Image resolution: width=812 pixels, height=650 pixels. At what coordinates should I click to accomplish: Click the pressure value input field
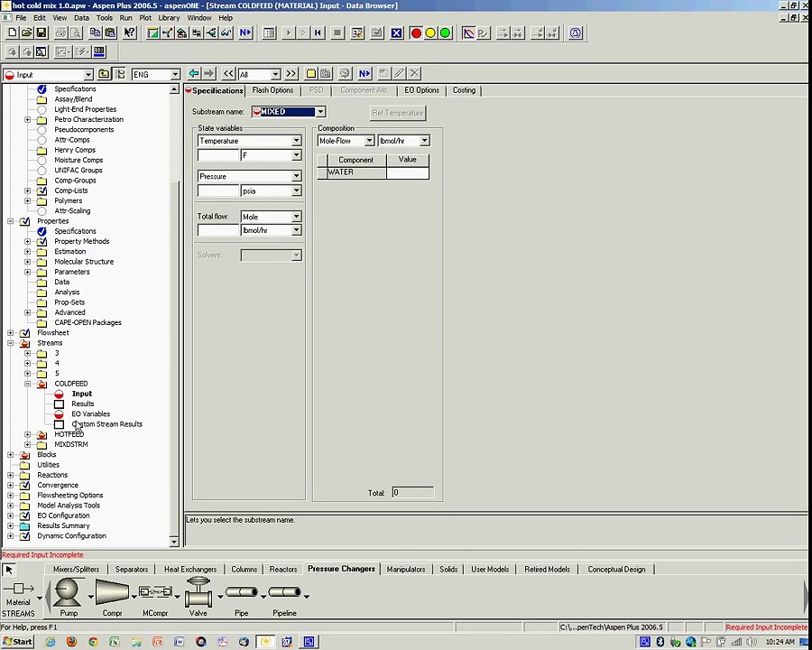(x=218, y=190)
